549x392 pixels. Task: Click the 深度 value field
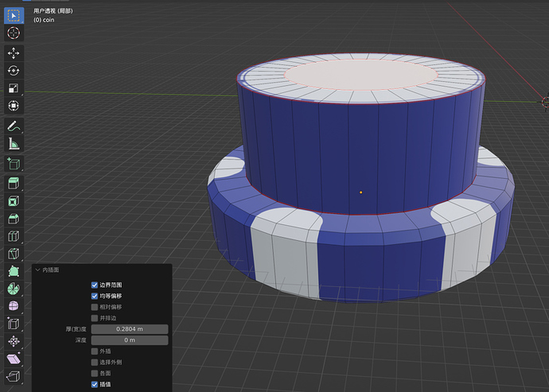(130, 340)
